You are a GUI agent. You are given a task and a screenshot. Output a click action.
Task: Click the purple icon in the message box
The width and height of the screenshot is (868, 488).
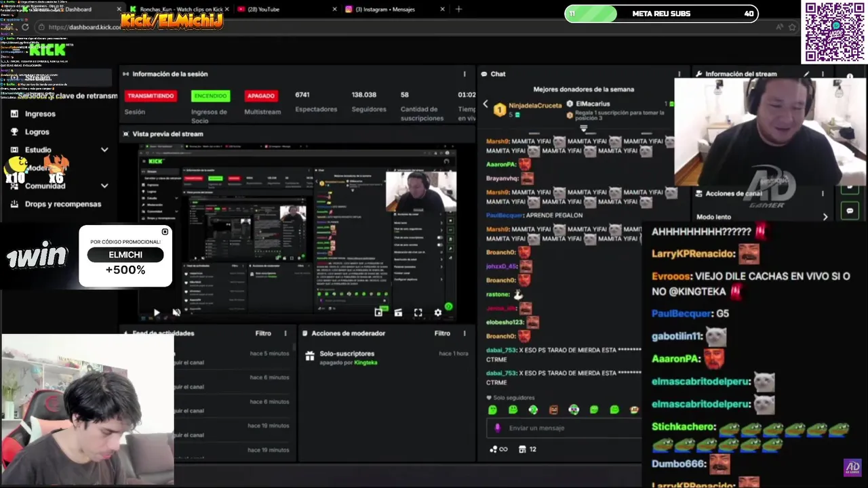497,428
